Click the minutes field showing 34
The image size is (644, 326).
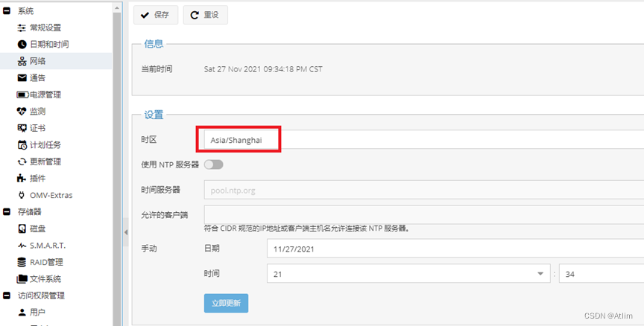coord(602,274)
